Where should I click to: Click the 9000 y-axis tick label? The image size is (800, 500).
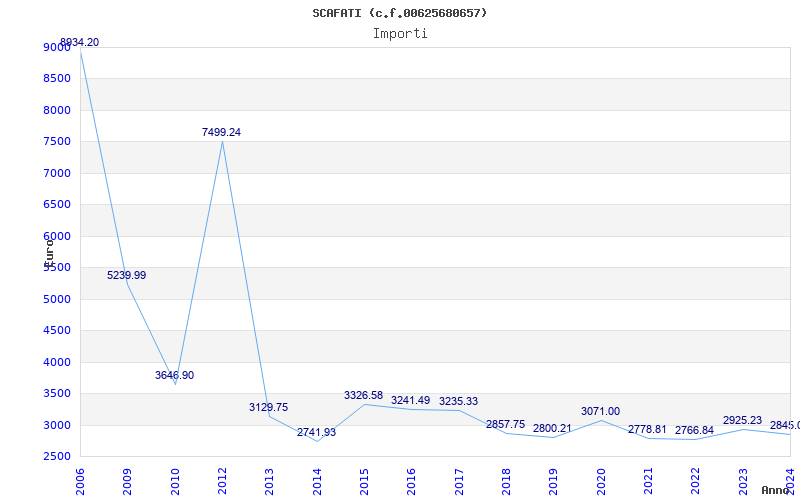(57, 47)
